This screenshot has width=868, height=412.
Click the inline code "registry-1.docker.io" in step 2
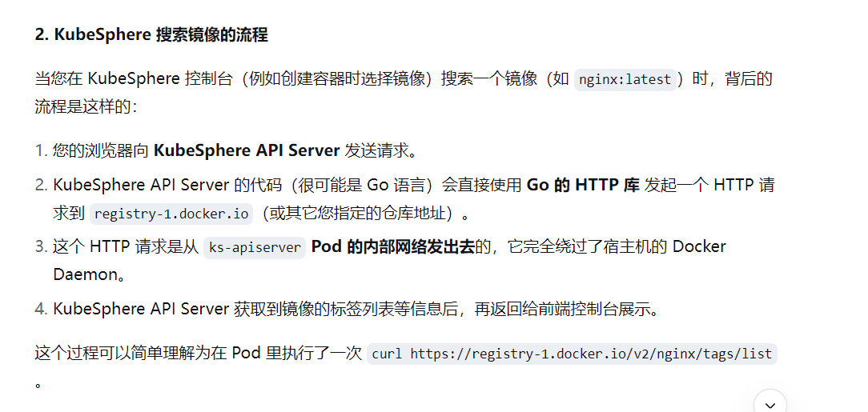pyautogui.click(x=171, y=214)
